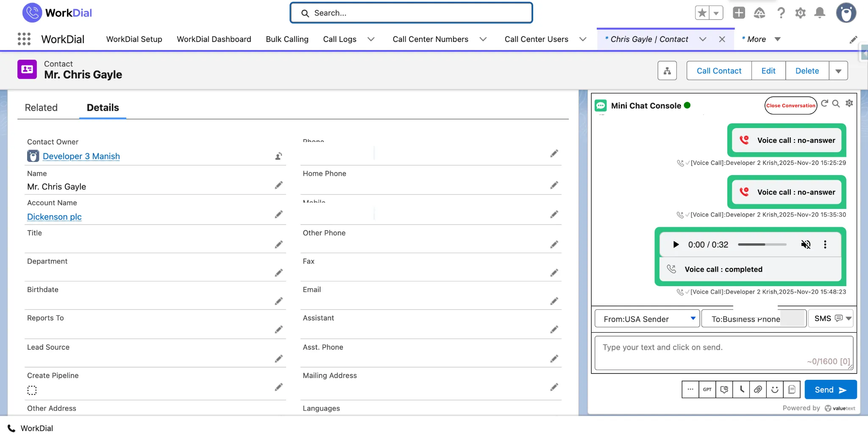Open the Call Logs tab
Viewport: 868px width, 440px height.
click(339, 39)
